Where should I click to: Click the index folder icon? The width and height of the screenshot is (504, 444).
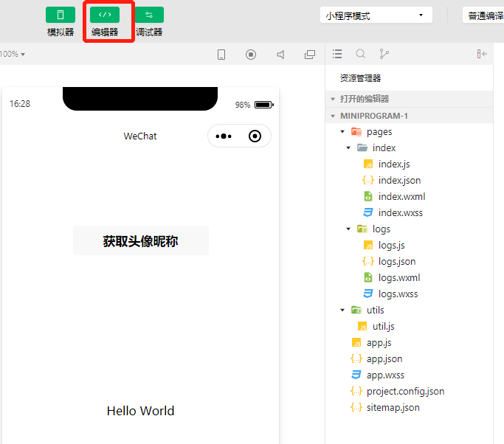coord(362,148)
